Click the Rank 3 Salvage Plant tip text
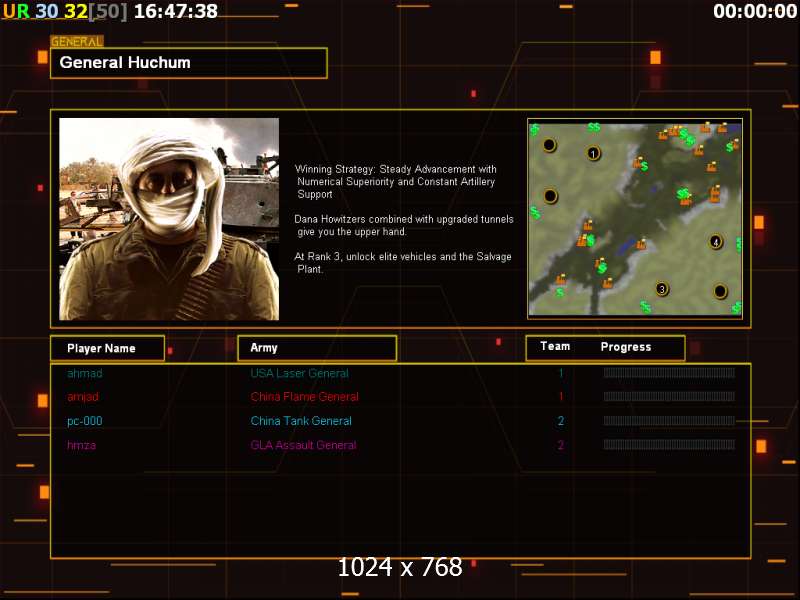The height and width of the screenshot is (600, 800). (403, 263)
